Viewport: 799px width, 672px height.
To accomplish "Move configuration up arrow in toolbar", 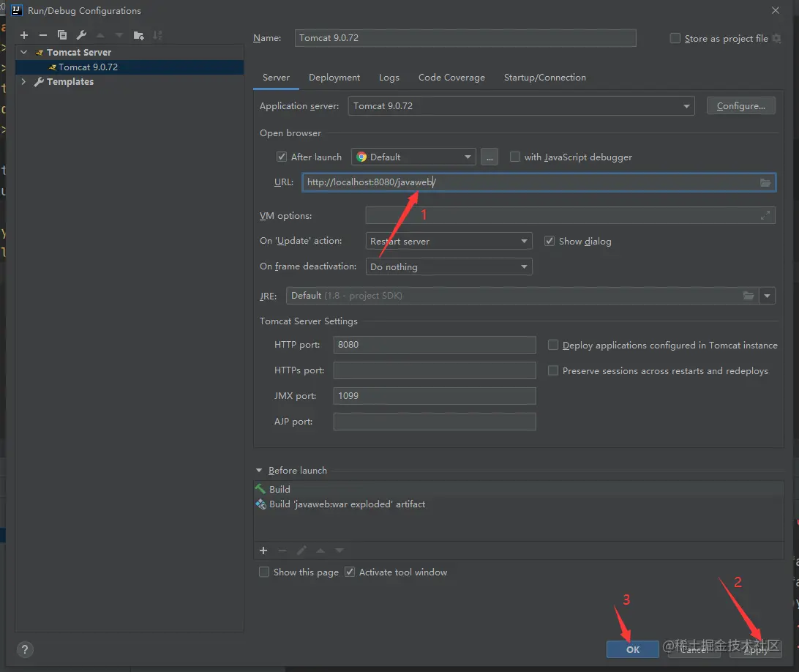I will [x=100, y=35].
